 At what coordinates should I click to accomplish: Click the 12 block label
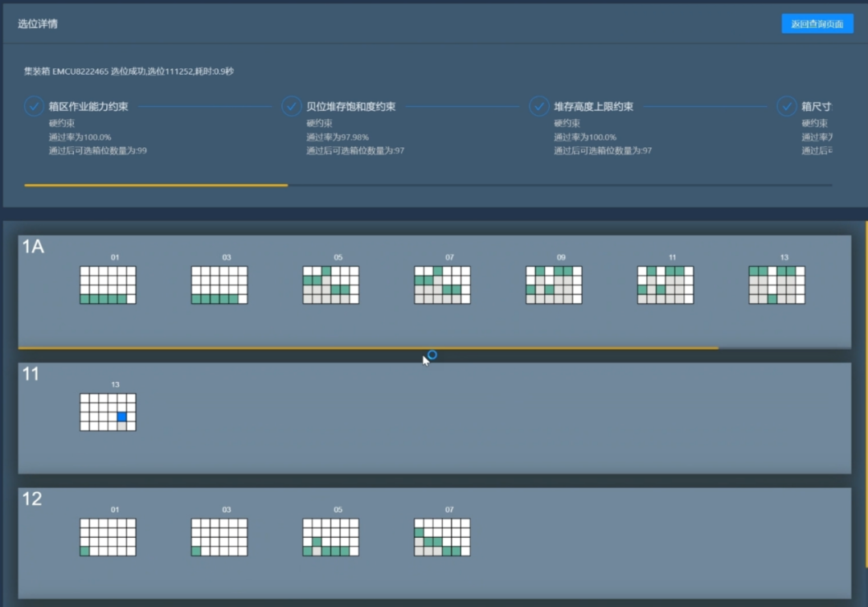point(32,498)
